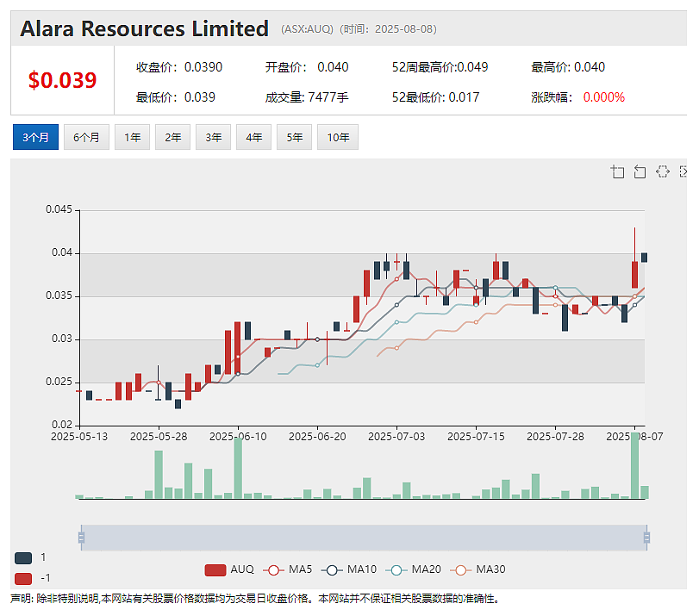Click the 52周最高价:0.049 text
This screenshot has height=616, width=699.
(440, 67)
